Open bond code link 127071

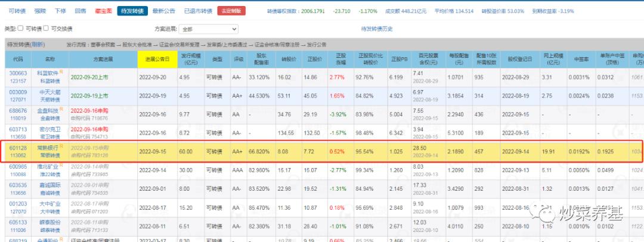pos(18,100)
